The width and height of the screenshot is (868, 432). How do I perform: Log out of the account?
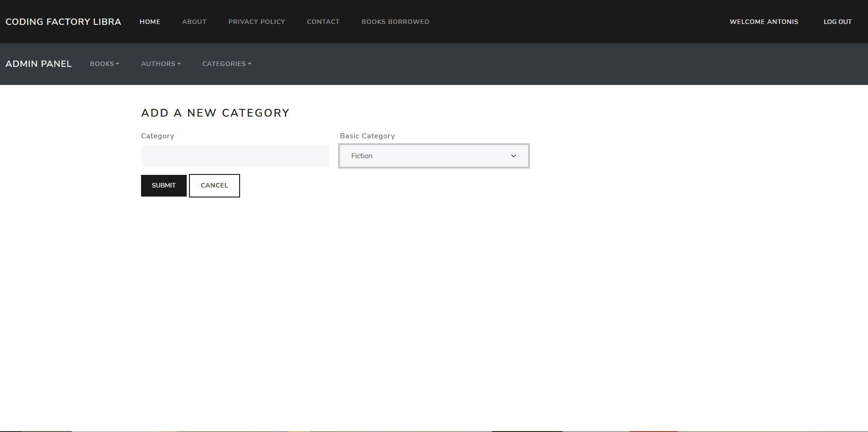[x=837, y=22]
